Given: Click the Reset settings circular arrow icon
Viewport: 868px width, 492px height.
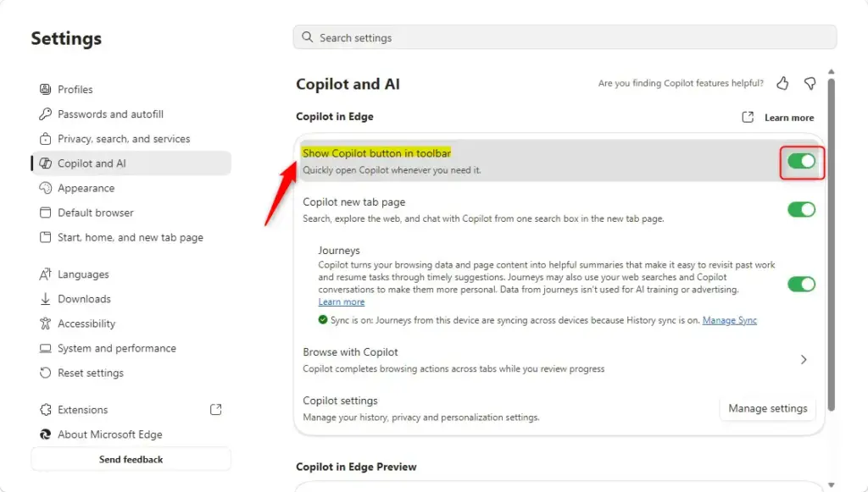Looking at the screenshot, I should pos(46,373).
